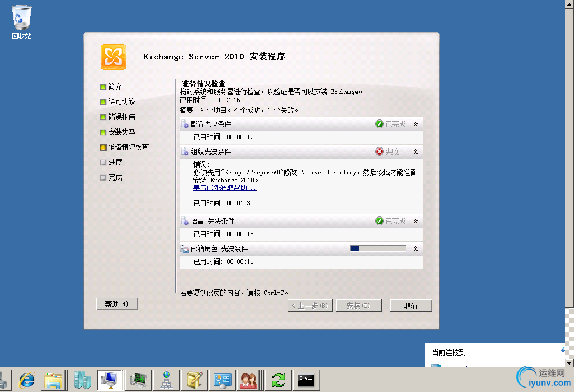This screenshot has width=574, height=392.
Task: Collapse the 组织先决条件 section chevron
Action: [x=415, y=151]
